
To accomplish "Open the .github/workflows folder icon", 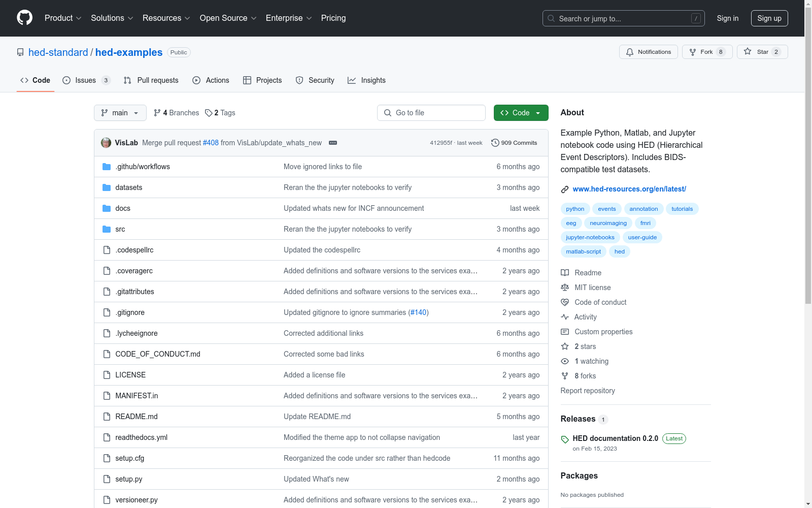I will coord(107,167).
